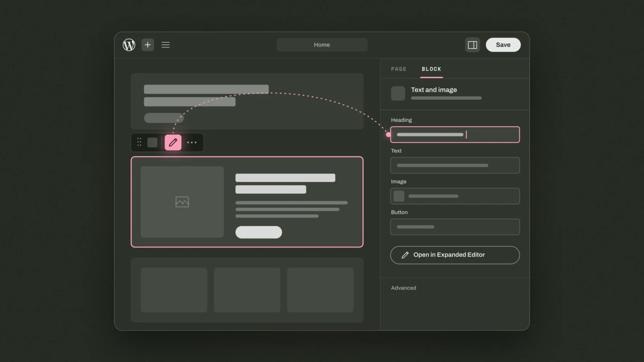Save the page
This screenshot has width=644, height=362.
tap(503, 45)
